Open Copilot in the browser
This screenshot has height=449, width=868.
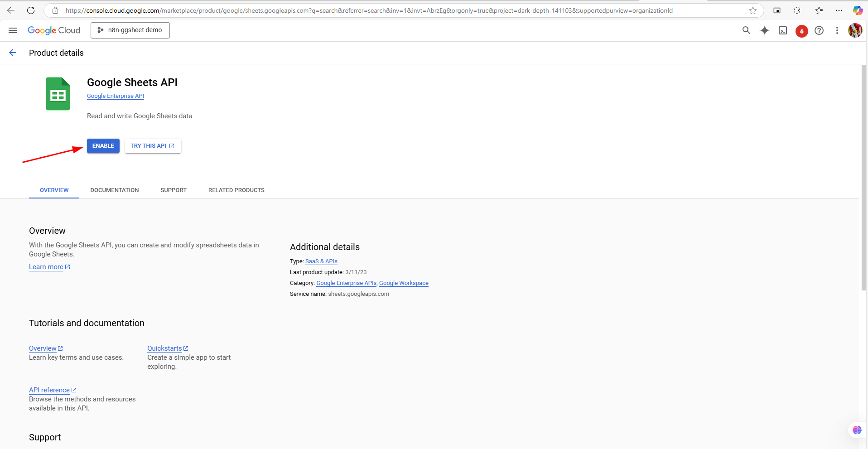coord(858,10)
